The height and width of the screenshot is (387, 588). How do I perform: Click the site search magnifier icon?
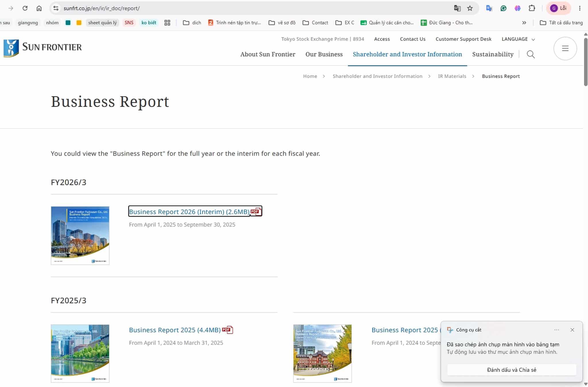pos(531,54)
